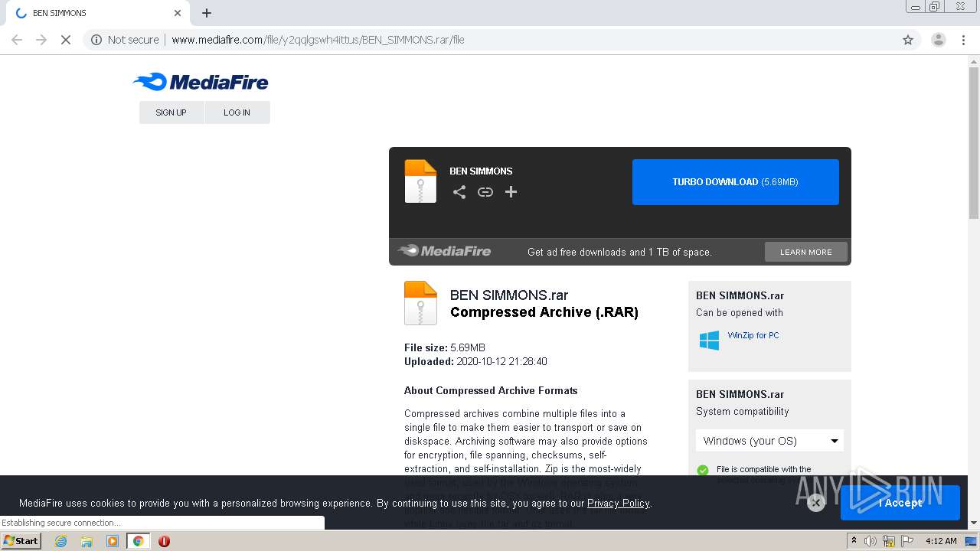The width and height of the screenshot is (980, 551).
Task: Click the volume speaker tray icon
Action: [871, 541]
